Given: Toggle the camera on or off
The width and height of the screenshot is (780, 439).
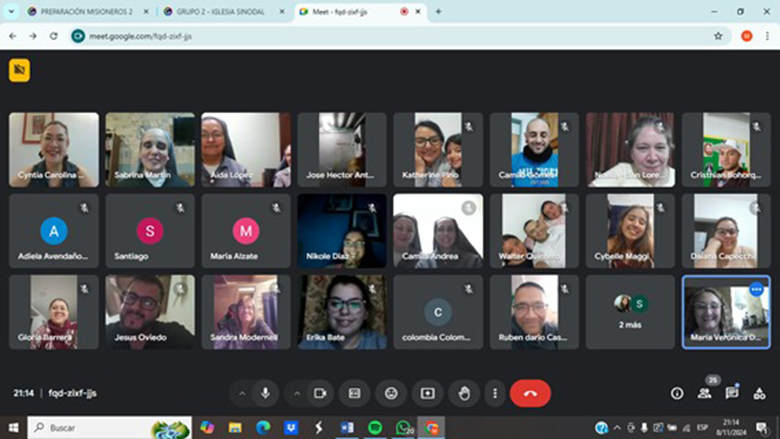Looking at the screenshot, I should coord(320,393).
